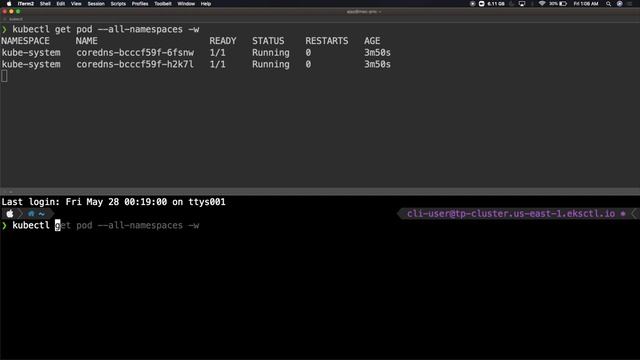
Task: Click the screen recording status icon
Action: (x=472, y=4)
